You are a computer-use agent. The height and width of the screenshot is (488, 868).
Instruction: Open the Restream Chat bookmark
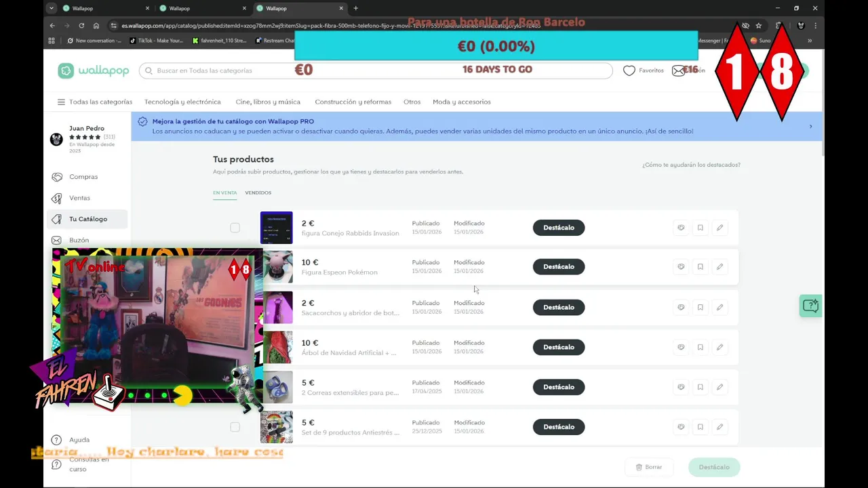[x=275, y=41]
